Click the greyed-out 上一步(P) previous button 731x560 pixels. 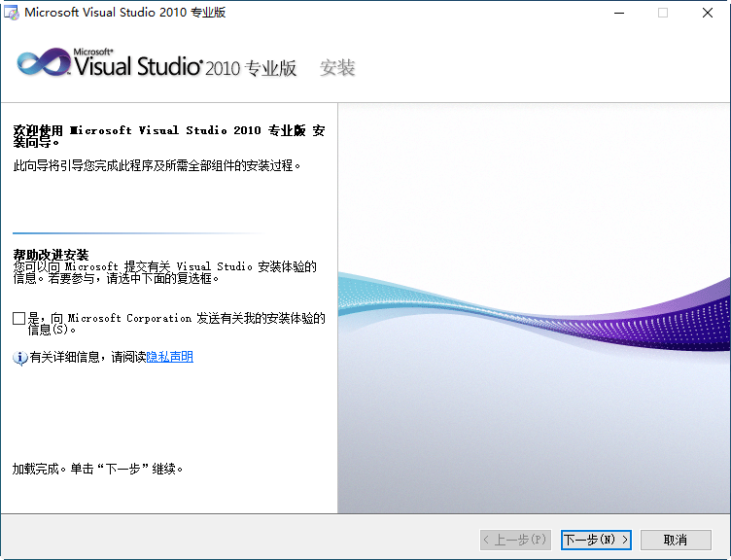pos(515,540)
